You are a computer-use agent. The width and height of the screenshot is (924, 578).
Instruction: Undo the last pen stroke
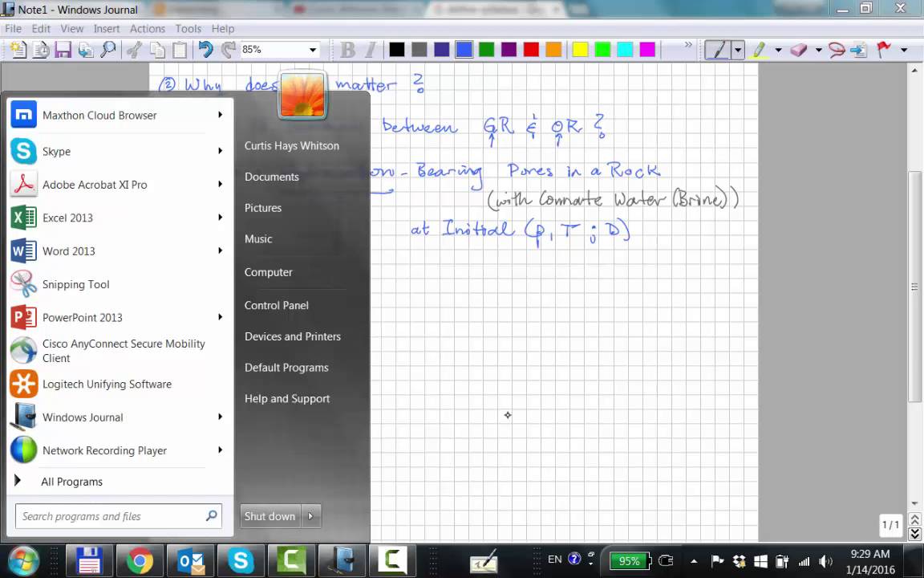[205, 50]
